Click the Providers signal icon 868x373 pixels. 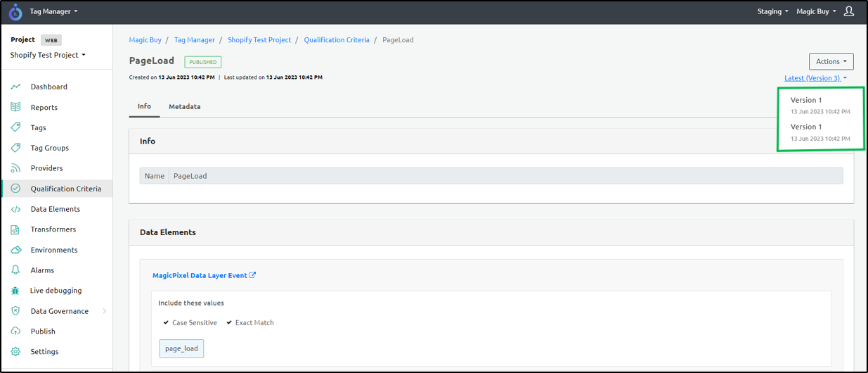[x=15, y=168]
